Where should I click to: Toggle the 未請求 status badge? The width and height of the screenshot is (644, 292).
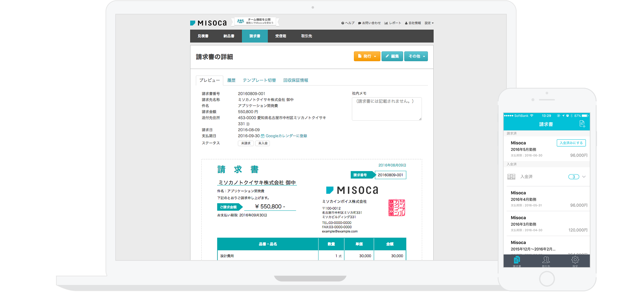point(246,143)
